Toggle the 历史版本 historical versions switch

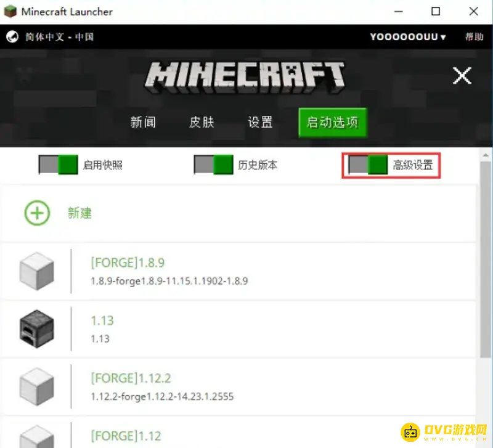click(214, 165)
